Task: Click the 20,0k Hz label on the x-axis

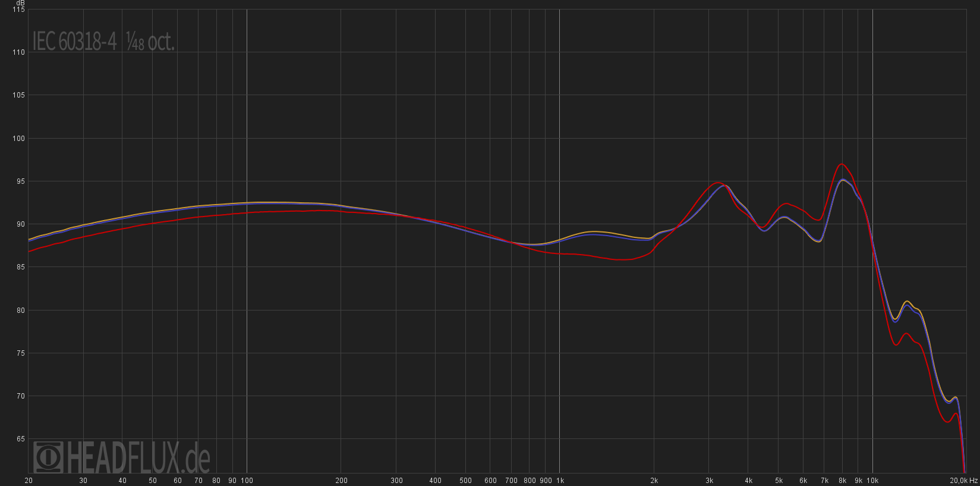Action: (963, 481)
